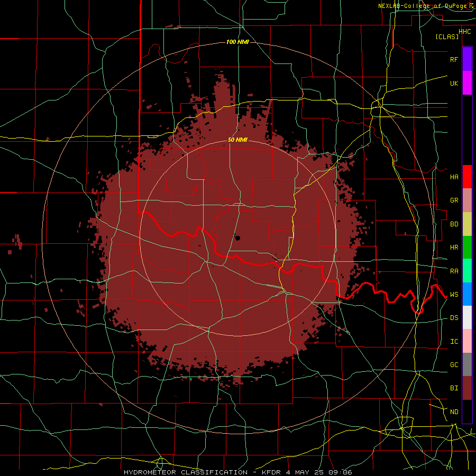Viewport: 476px width, 476px height.
Task: Click the RF legend label
Action: tap(454, 59)
